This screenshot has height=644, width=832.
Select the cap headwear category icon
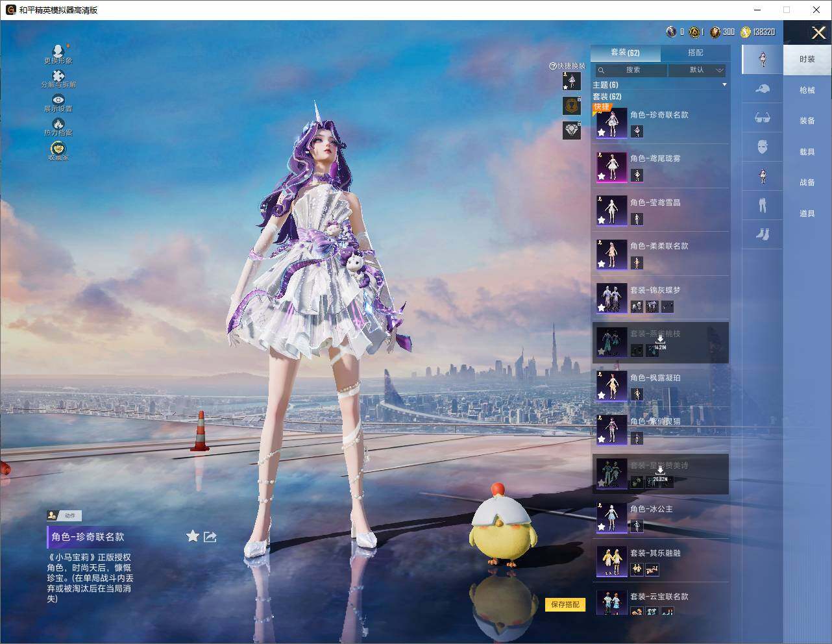point(763,89)
